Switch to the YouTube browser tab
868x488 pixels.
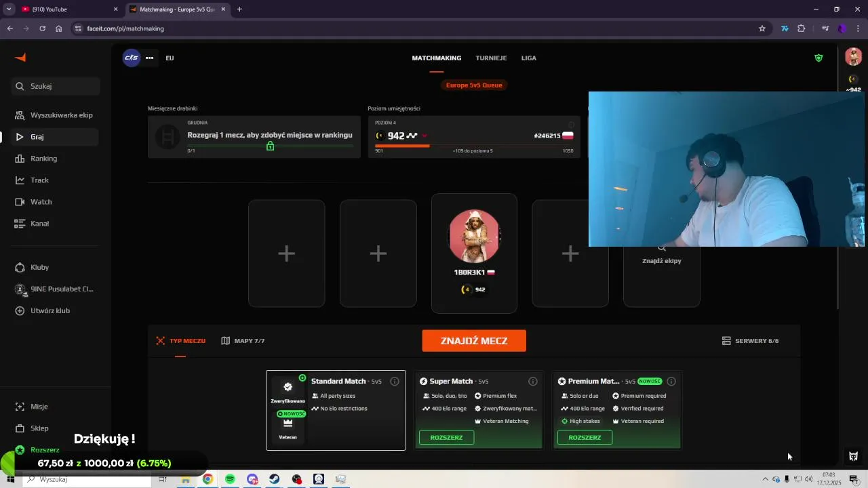pyautogui.click(x=68, y=9)
